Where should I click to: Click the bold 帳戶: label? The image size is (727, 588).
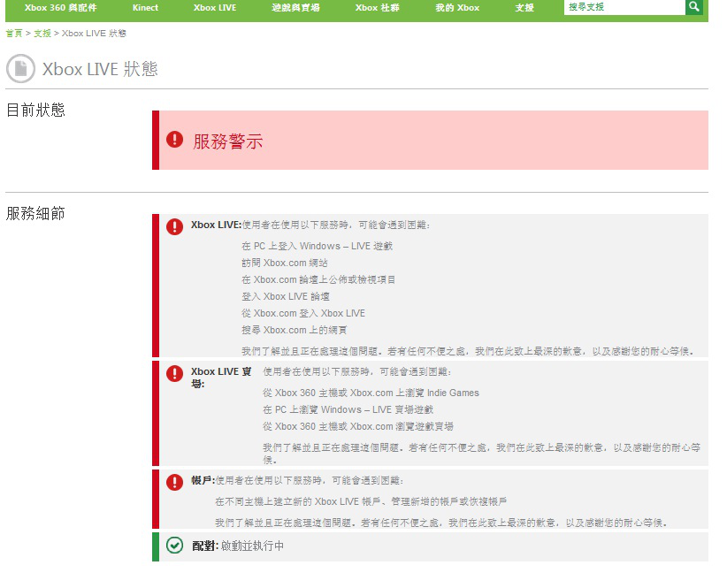[x=203, y=480]
